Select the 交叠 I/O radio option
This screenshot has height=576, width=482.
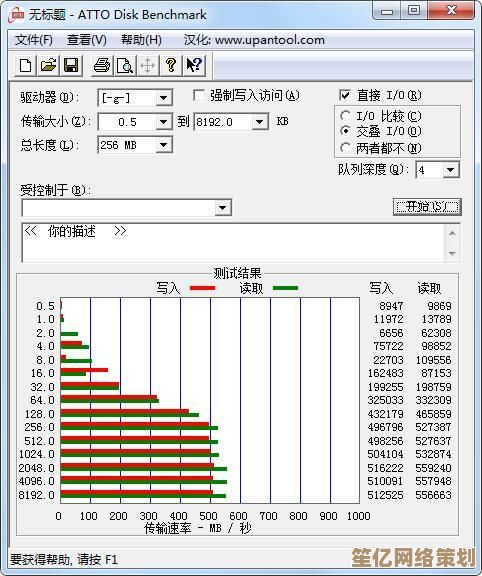[x=345, y=131]
